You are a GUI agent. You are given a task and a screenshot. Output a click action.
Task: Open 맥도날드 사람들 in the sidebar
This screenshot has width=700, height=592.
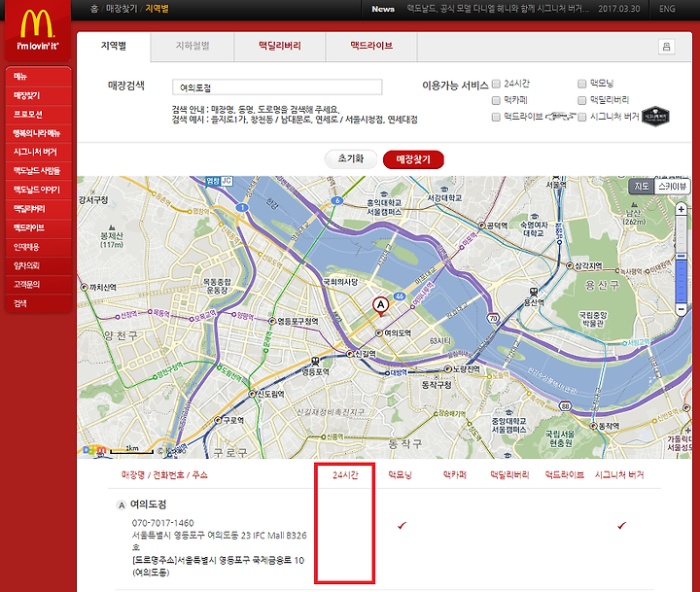pos(38,170)
